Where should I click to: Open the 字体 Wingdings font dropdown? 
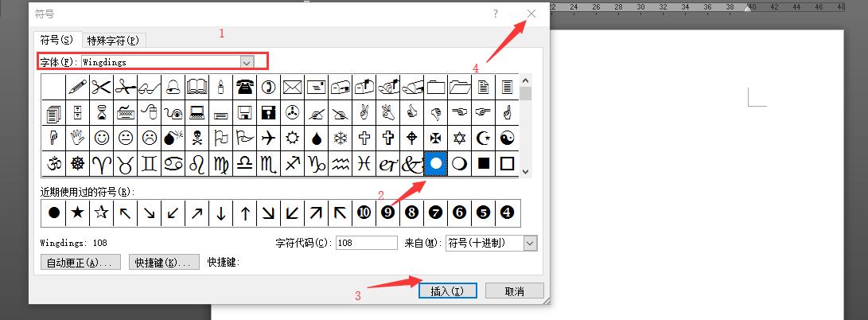247,62
